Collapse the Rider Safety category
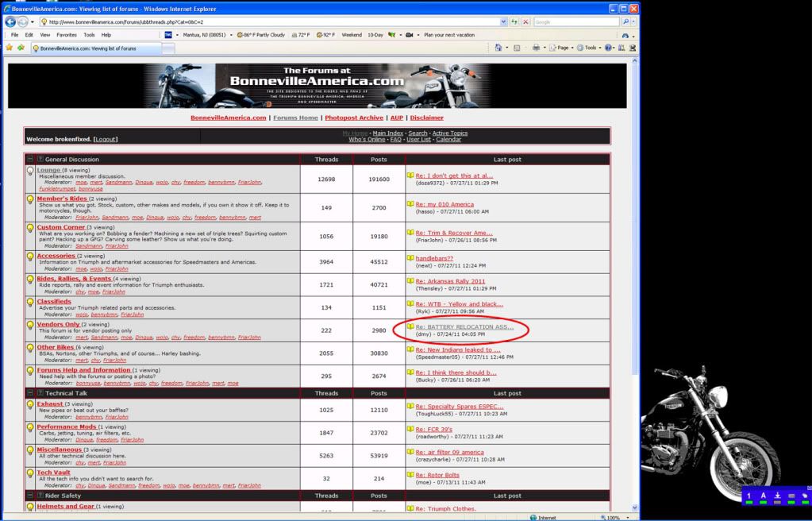Image resolution: width=812 pixels, height=521 pixels. 29,496
